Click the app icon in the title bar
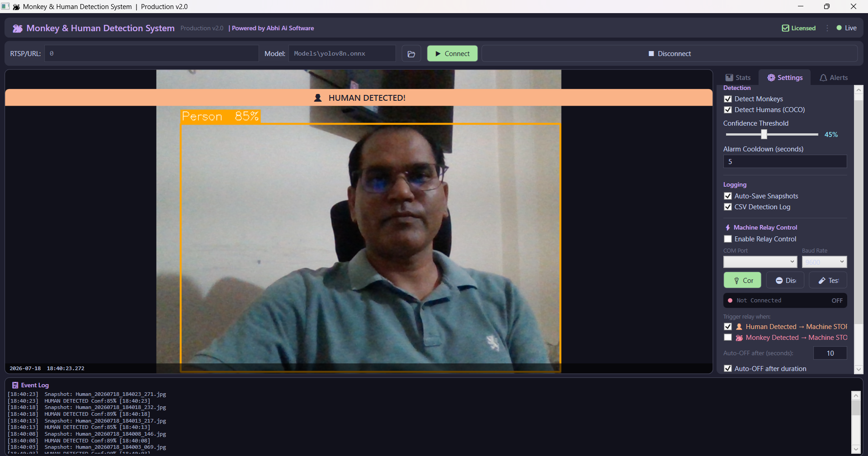Image resolution: width=868 pixels, height=456 pixels. pos(5,6)
